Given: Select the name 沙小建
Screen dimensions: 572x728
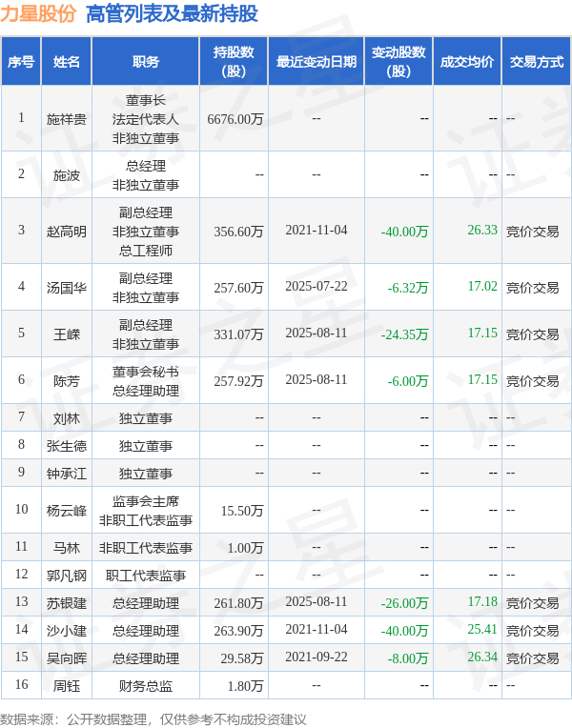Looking at the screenshot, I should [67, 631].
